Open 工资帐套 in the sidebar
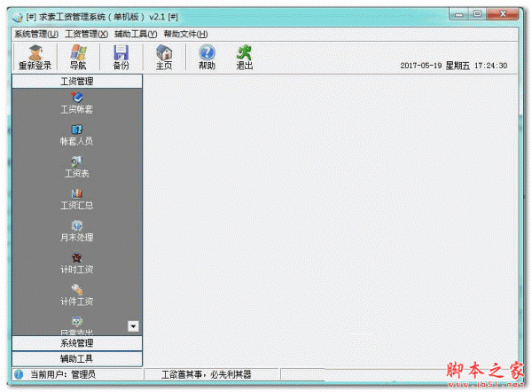 (77, 103)
